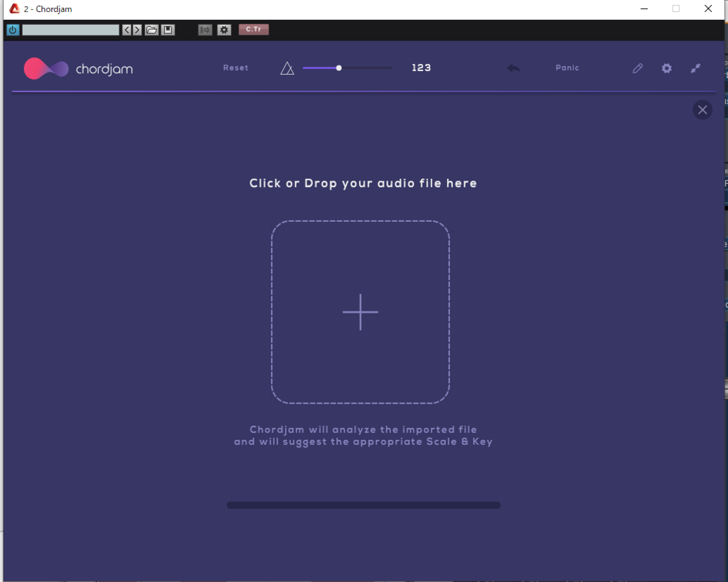Image resolution: width=728 pixels, height=582 pixels.
Task: Click the routing arrows toolbar icon
Action: click(x=205, y=30)
